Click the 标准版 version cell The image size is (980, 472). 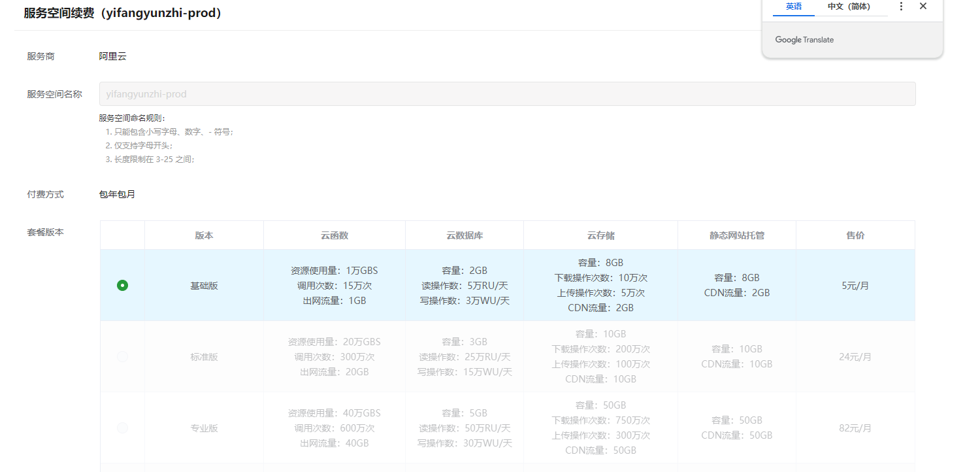point(204,357)
